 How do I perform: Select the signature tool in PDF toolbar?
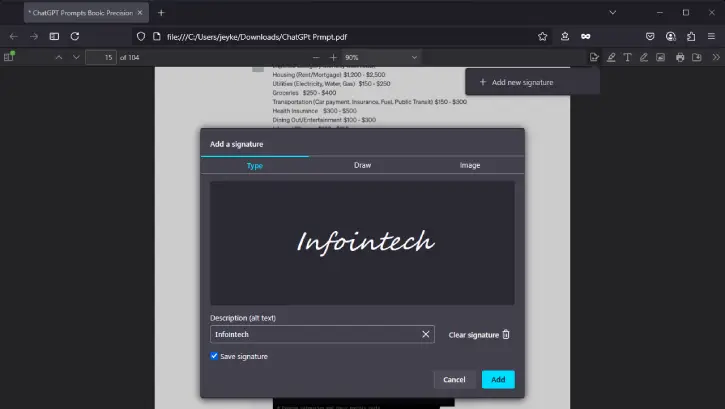click(594, 57)
